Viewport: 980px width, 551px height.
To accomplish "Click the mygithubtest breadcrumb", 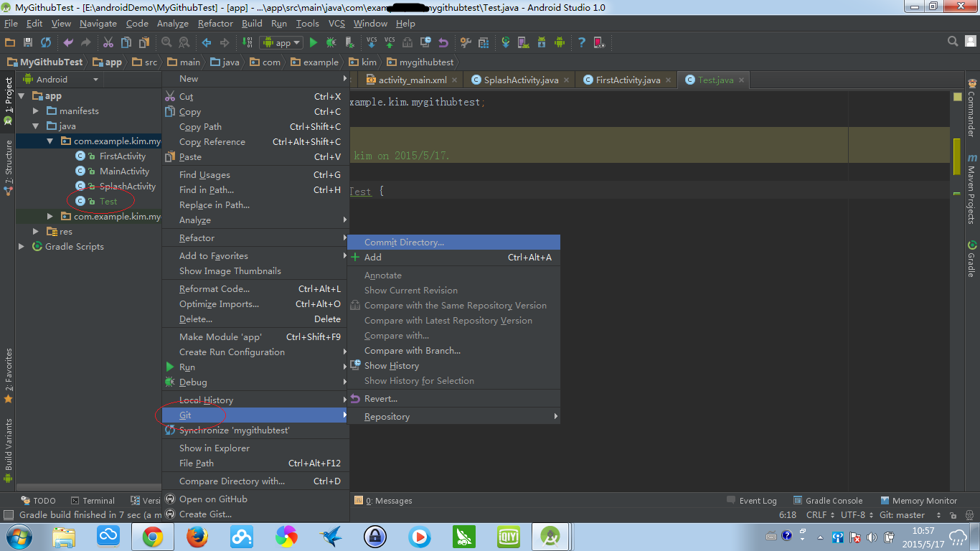I will coord(420,62).
